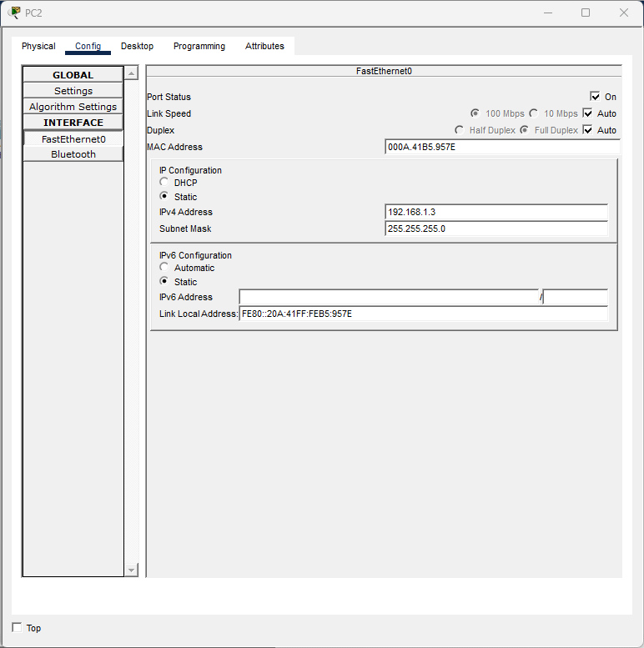644x648 pixels.
Task: Toggle the Port Status On checkbox
Action: tap(595, 97)
